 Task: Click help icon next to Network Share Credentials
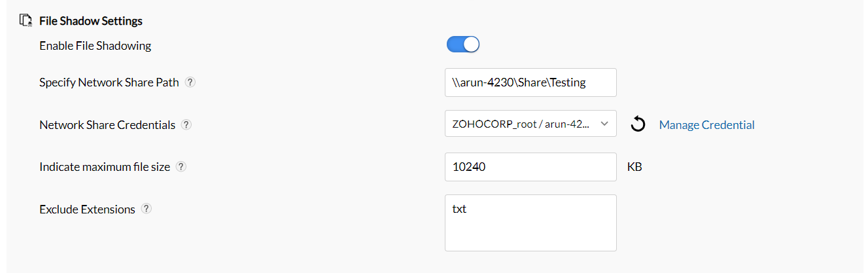[x=186, y=124]
